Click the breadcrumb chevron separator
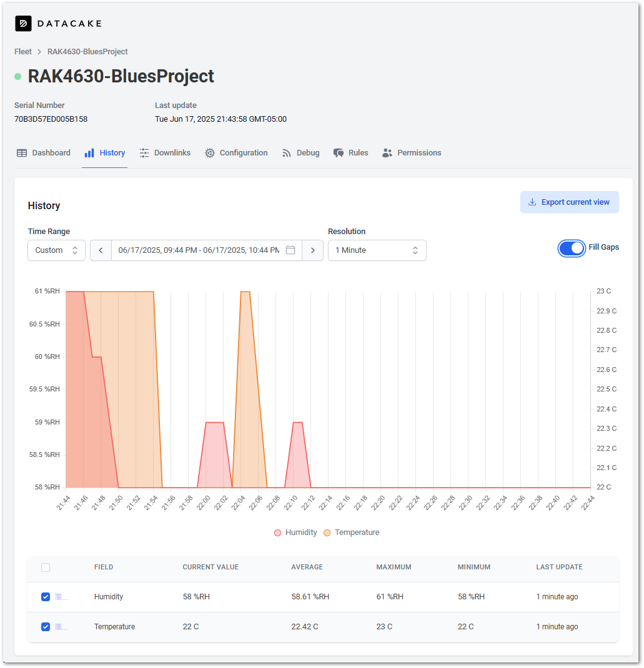This screenshot has width=644, height=668. [x=39, y=52]
